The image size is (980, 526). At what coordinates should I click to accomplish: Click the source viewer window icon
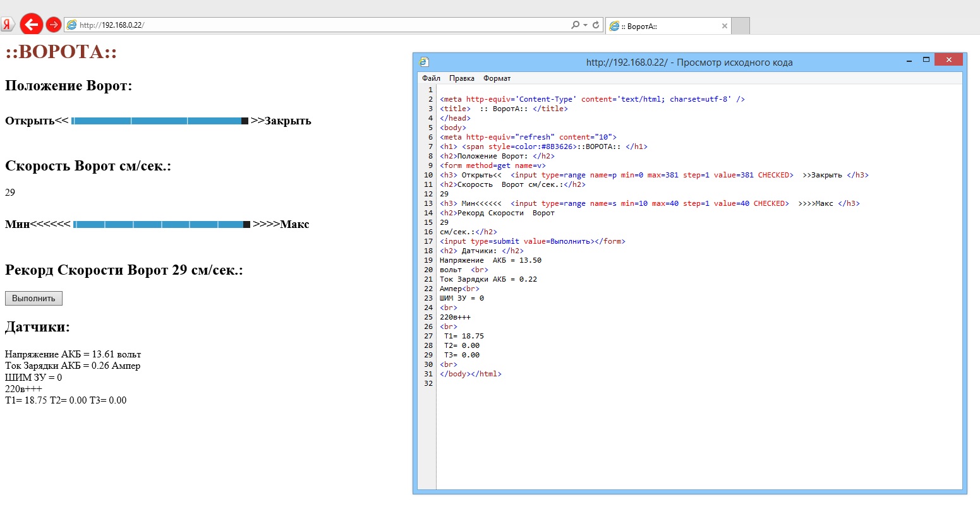(x=424, y=62)
